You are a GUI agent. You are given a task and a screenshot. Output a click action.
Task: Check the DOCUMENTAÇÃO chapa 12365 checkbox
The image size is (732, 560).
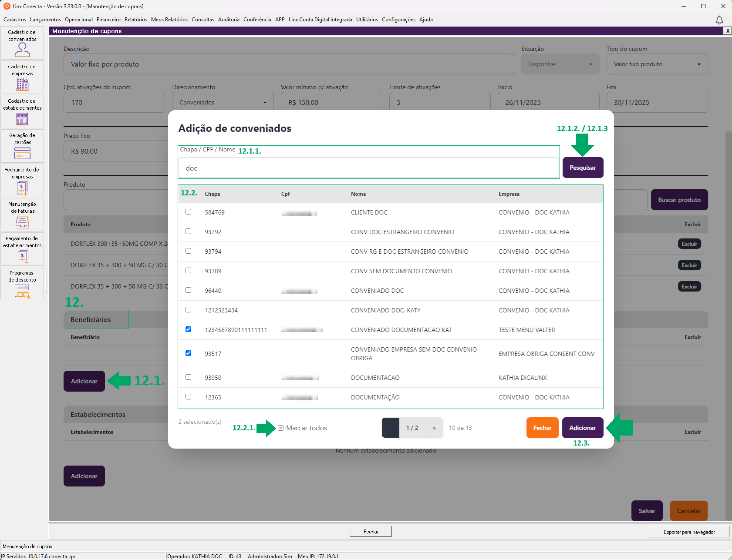pos(188,397)
